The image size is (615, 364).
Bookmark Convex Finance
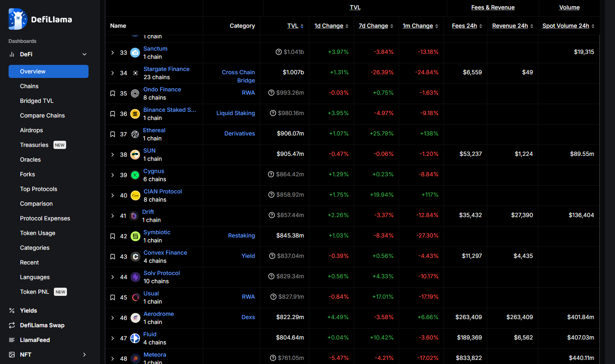[113, 257]
